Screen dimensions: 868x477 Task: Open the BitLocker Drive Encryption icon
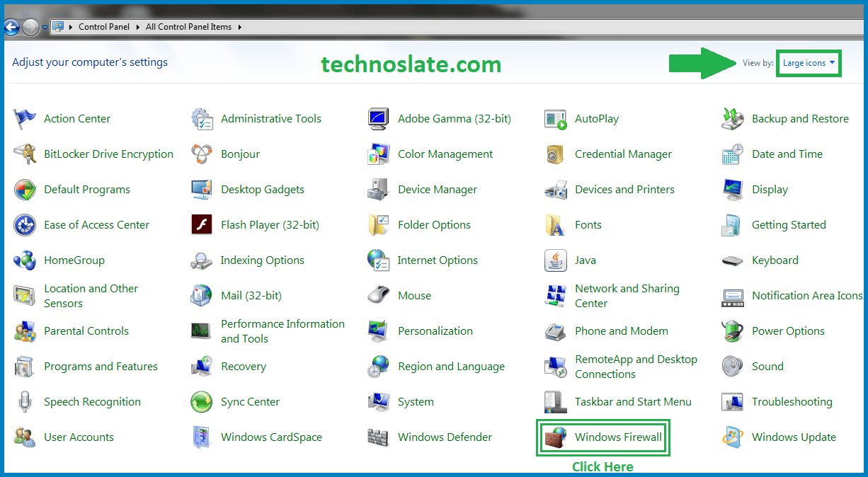[25, 154]
